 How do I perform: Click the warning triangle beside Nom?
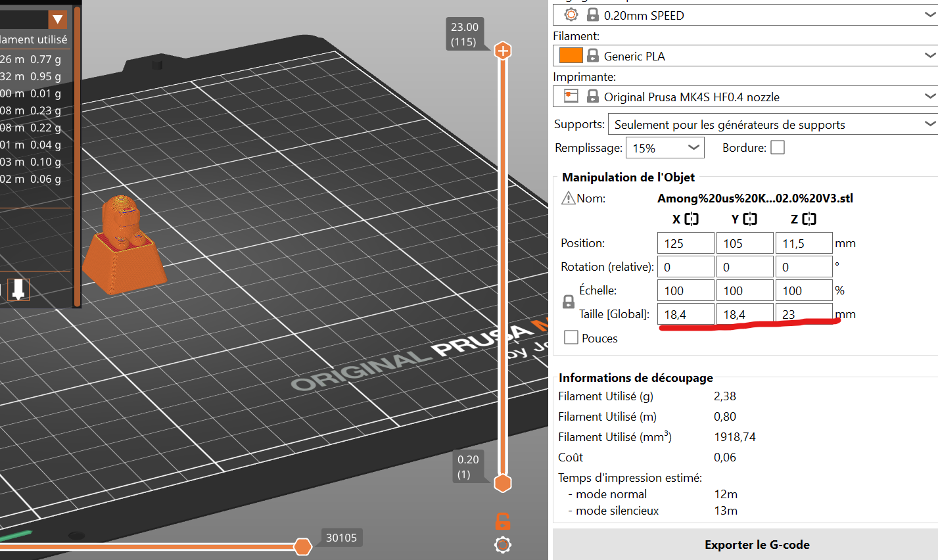[568, 198]
